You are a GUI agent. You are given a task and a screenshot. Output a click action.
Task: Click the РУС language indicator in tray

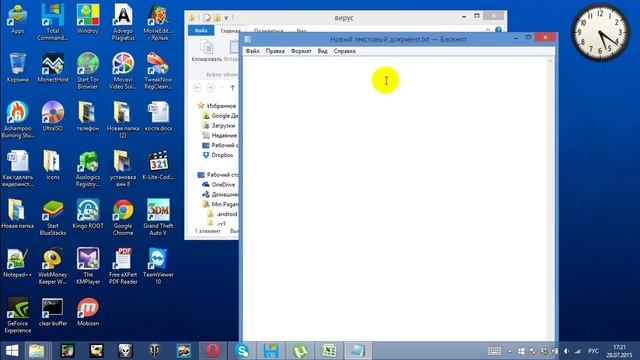click(x=593, y=351)
